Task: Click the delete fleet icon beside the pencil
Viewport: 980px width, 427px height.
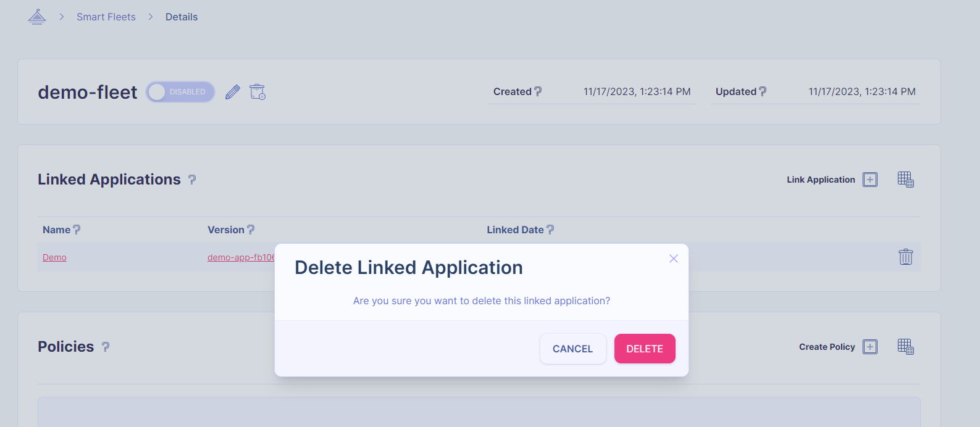Action: (258, 92)
